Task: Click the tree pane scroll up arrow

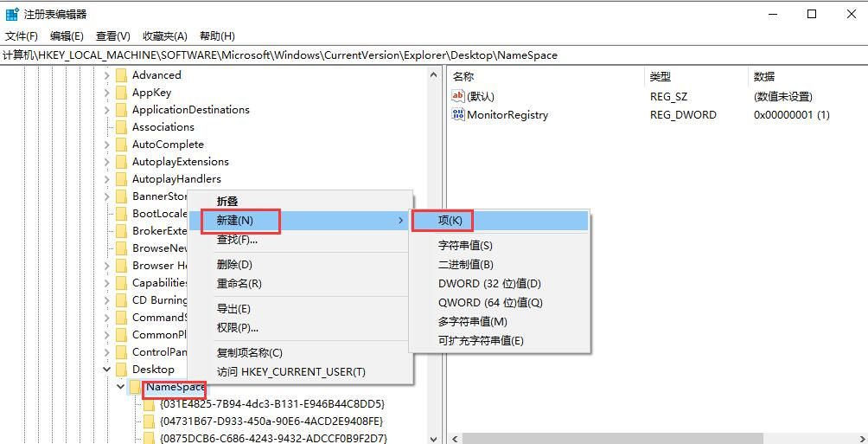Action: 434,75
